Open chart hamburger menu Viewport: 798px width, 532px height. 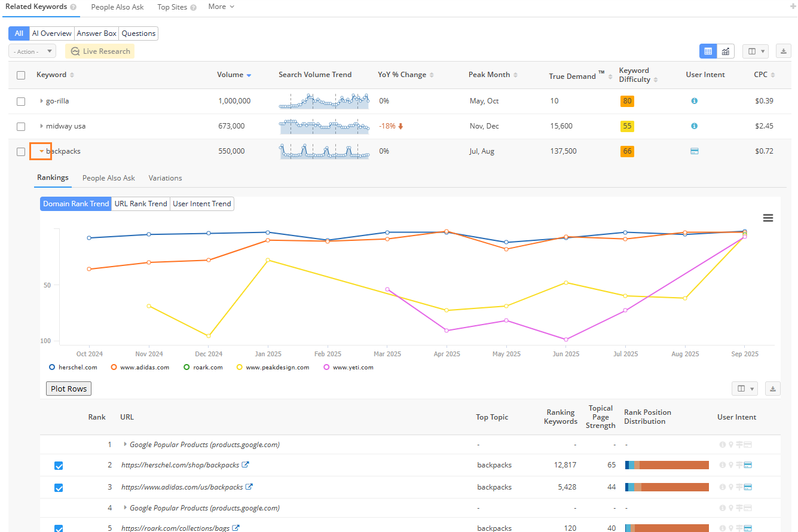[x=768, y=218]
